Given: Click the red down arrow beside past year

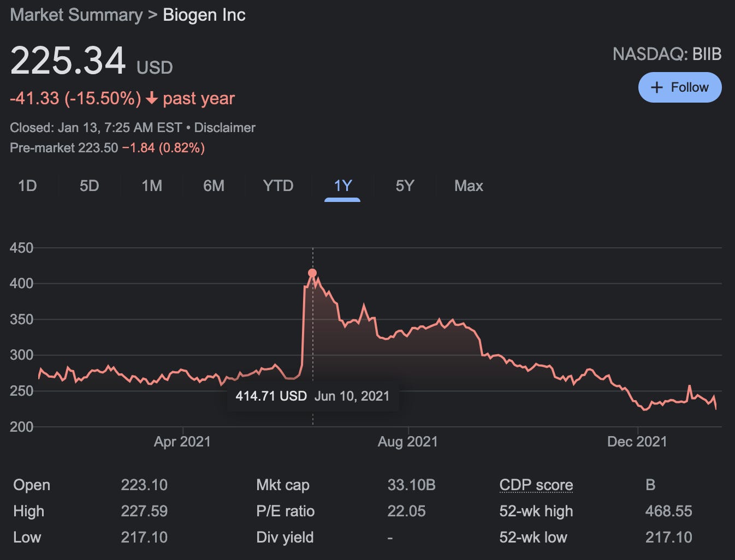Looking at the screenshot, I should click(x=152, y=98).
